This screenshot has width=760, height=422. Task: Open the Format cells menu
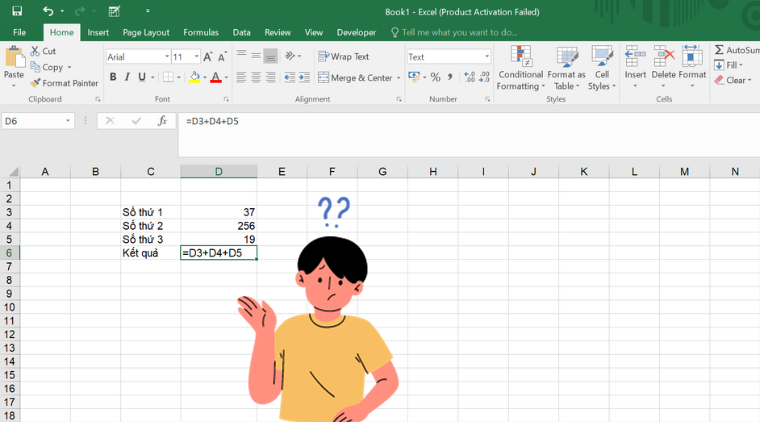[x=692, y=67]
